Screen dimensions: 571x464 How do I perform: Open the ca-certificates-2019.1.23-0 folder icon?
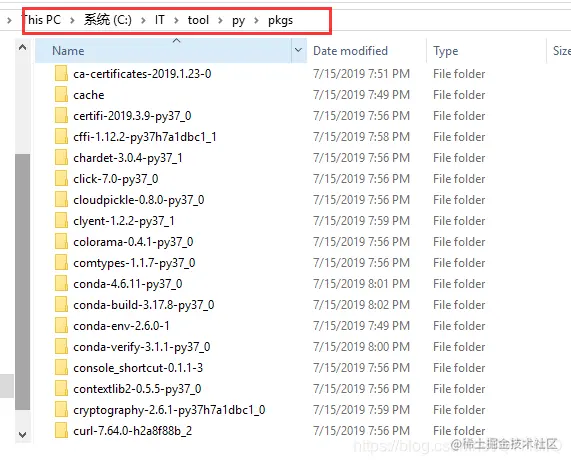(x=61, y=74)
